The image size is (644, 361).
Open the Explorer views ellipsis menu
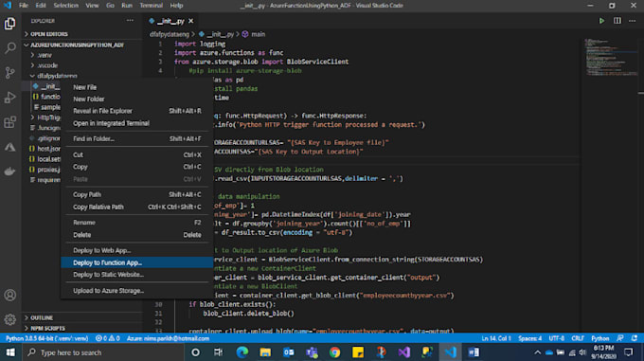point(130,21)
